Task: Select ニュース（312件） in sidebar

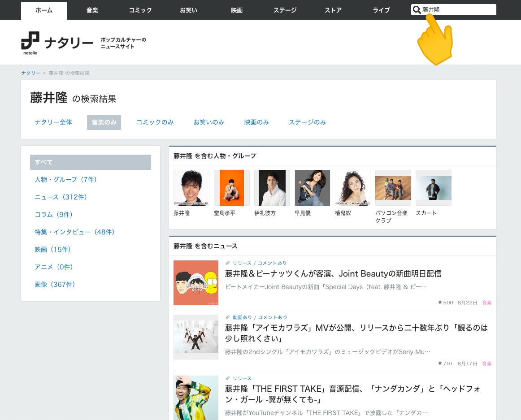Action: click(x=61, y=197)
